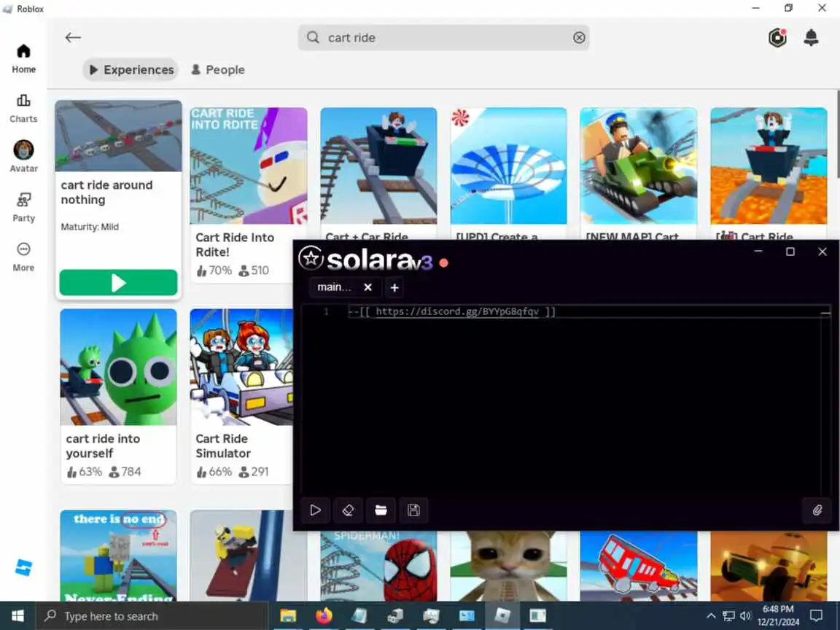Clear the editor with Solara eraser button
Screen dimensions: 840x630
pyautogui.click(x=349, y=510)
